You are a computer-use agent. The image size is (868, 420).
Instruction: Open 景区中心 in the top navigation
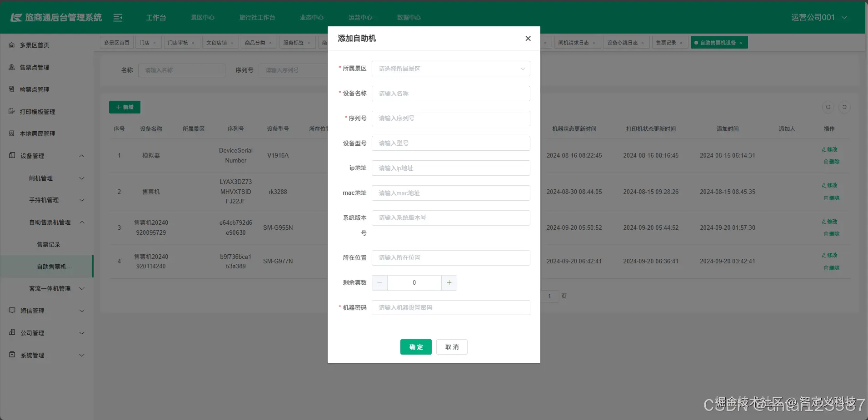tap(203, 18)
